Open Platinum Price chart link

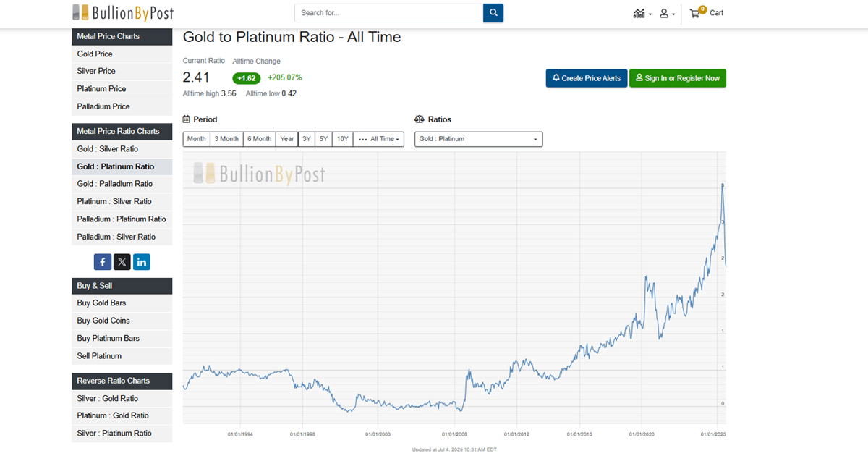[x=122, y=89]
